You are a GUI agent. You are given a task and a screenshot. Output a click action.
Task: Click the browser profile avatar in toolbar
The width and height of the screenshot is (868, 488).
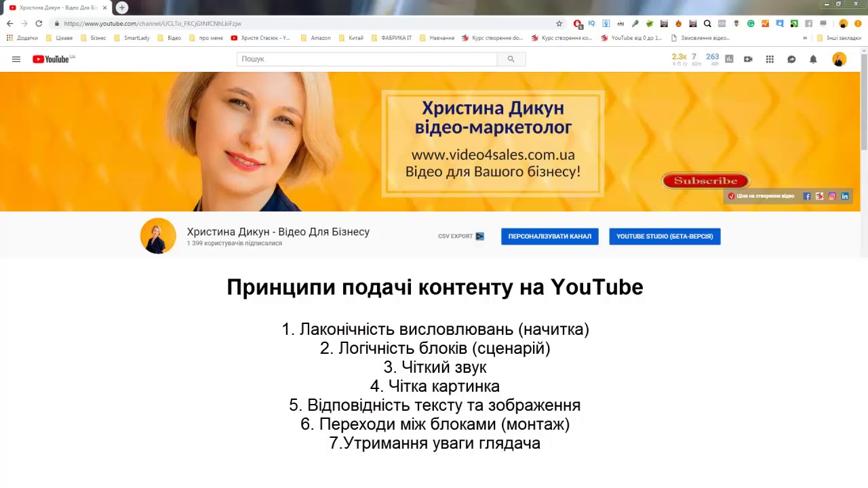[844, 23]
